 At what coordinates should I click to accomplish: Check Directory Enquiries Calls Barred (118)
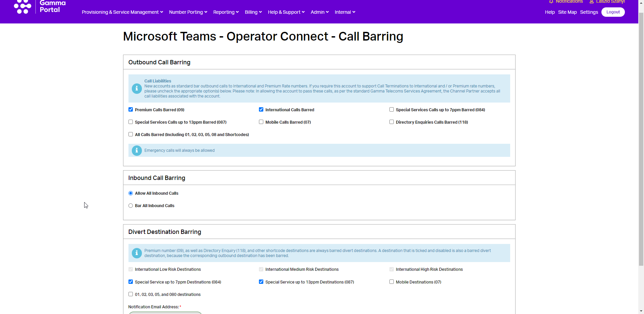tap(391, 122)
